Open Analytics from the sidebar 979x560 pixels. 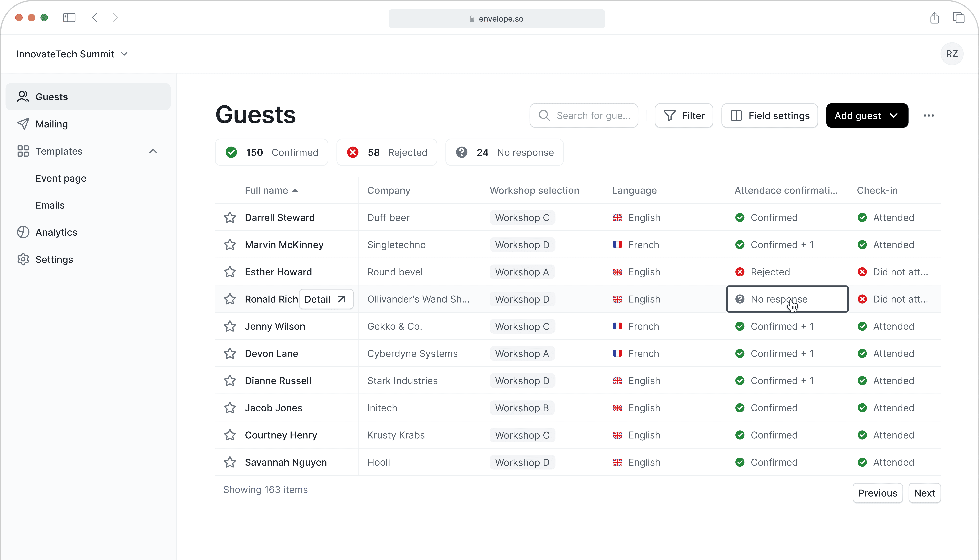(56, 232)
